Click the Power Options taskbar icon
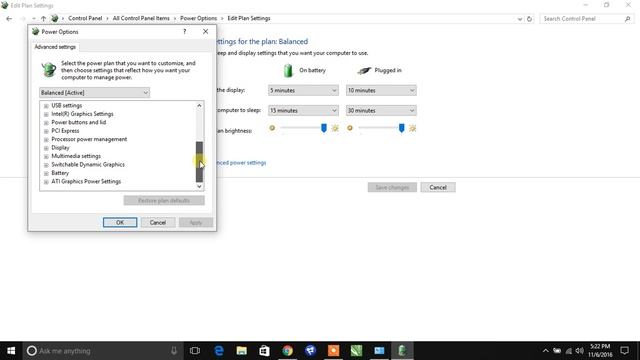Screen dimensions: 640x360 click(x=402, y=351)
